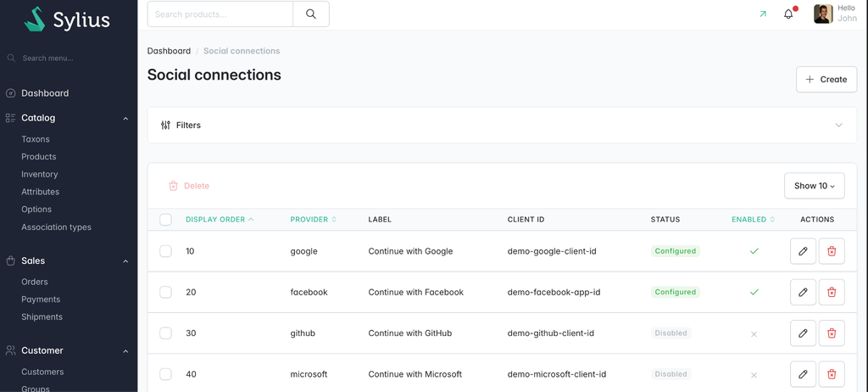The image size is (868, 392).
Task: Click the Sylius logo
Action: pos(67,20)
